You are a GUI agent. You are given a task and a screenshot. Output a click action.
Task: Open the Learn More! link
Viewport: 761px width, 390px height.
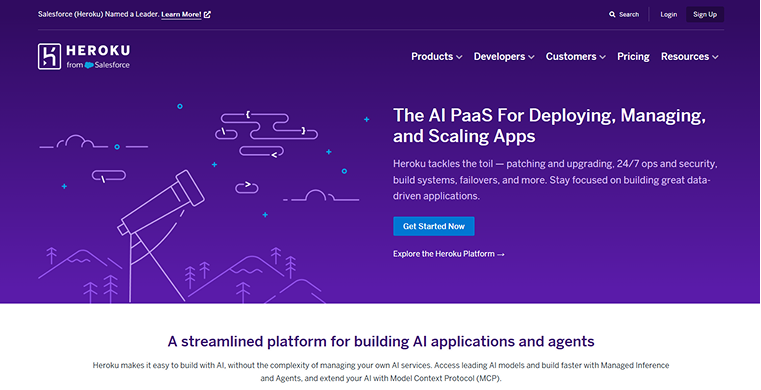[181, 15]
